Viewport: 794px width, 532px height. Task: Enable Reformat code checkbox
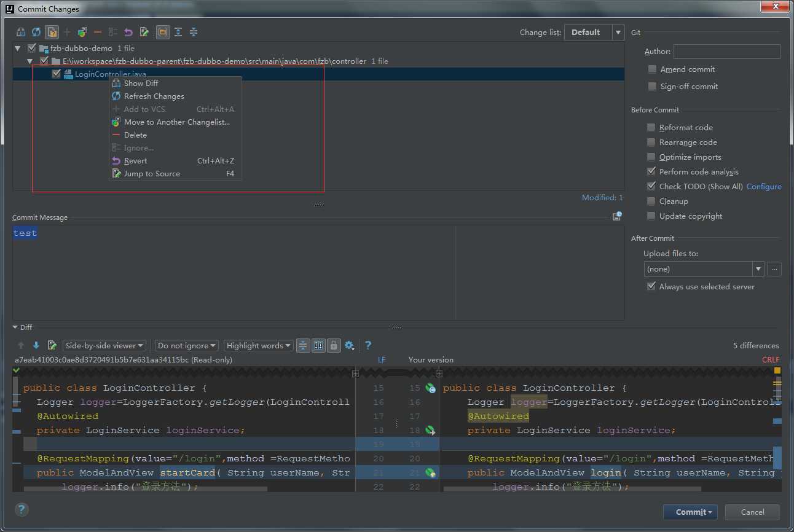click(651, 127)
